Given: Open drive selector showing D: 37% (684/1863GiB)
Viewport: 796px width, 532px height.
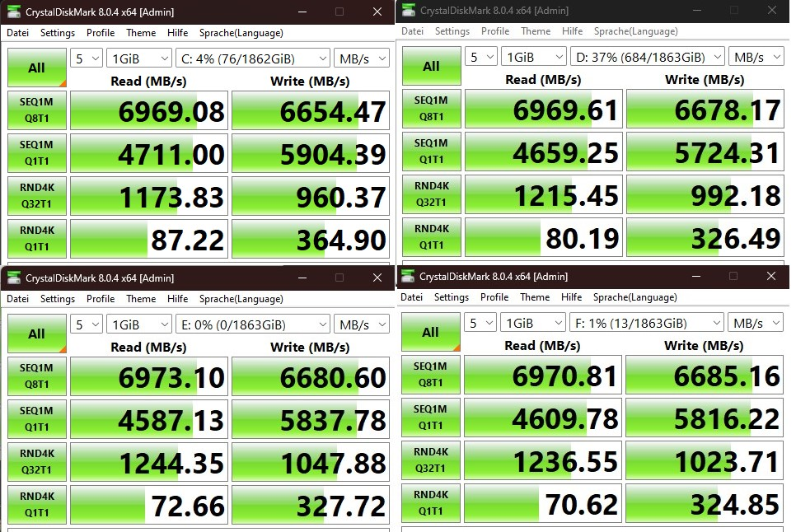Looking at the screenshot, I should (647, 58).
